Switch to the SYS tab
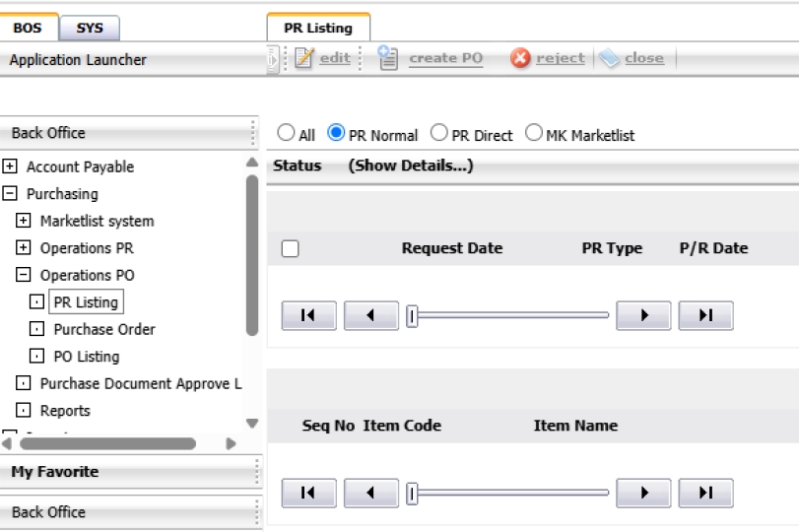Viewport: 799px width, 532px height. point(90,28)
